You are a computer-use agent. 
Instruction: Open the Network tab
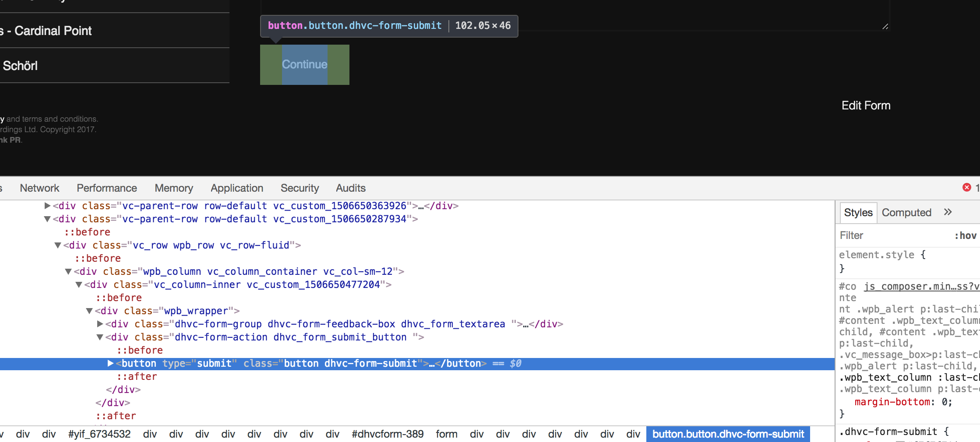pyautogui.click(x=39, y=188)
